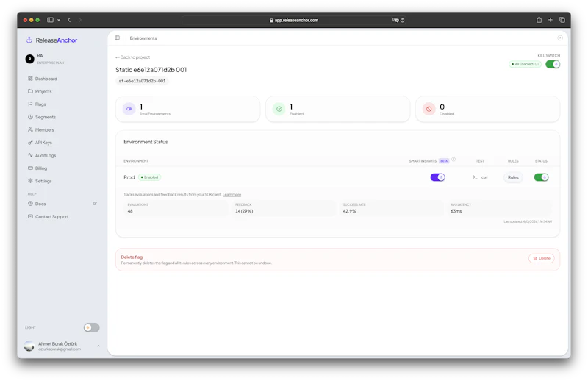Open a new tab with the plus icon
588x381 pixels.
pos(550,20)
